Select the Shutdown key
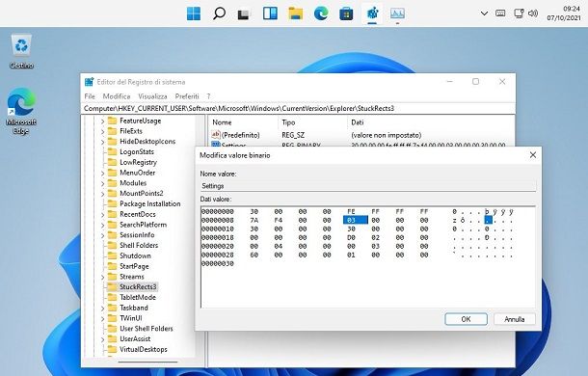Viewport: 588px width, 376px height. click(x=135, y=255)
